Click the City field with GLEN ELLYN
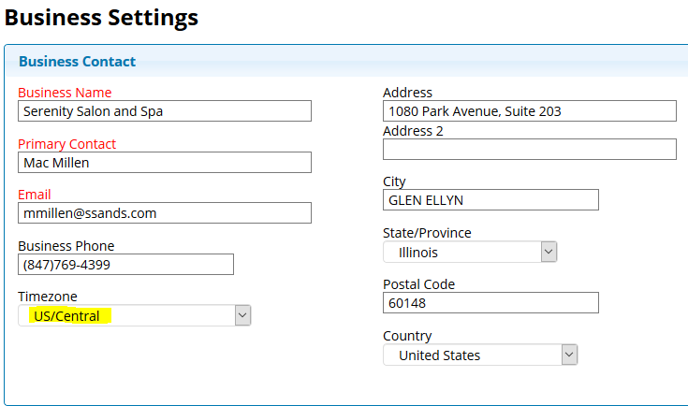 point(491,200)
